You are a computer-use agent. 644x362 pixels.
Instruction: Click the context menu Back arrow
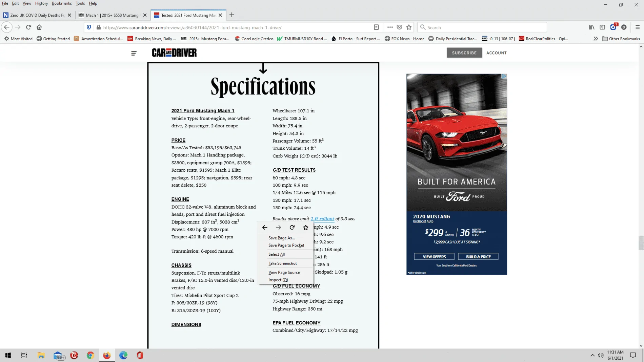[265, 228]
